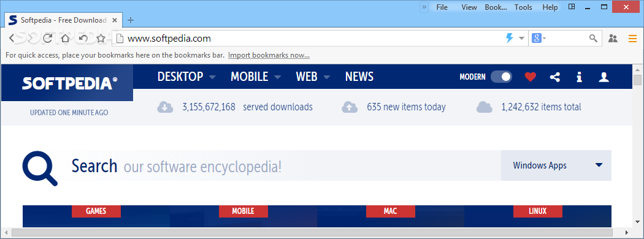Expand the DESKTOP menu arrow

click(212, 77)
